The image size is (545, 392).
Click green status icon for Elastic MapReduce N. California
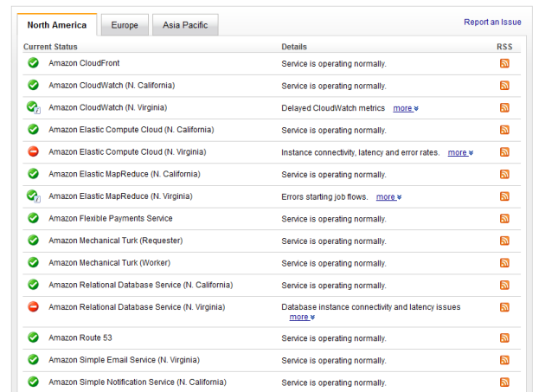click(34, 174)
